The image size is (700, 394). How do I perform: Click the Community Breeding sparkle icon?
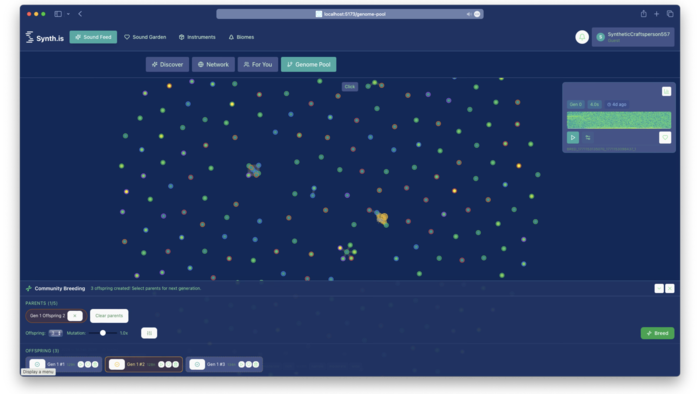(x=29, y=288)
